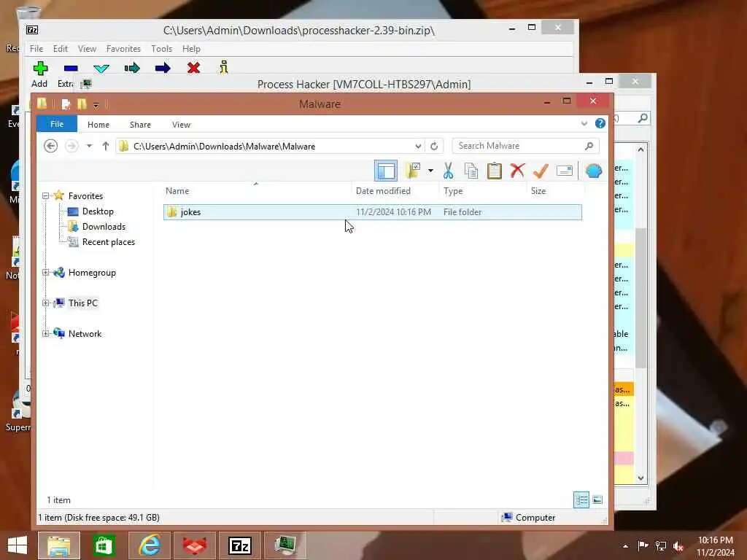747x560 pixels.
Task: Click the Move blue arrow icon in 7-Zip
Action: (163, 68)
